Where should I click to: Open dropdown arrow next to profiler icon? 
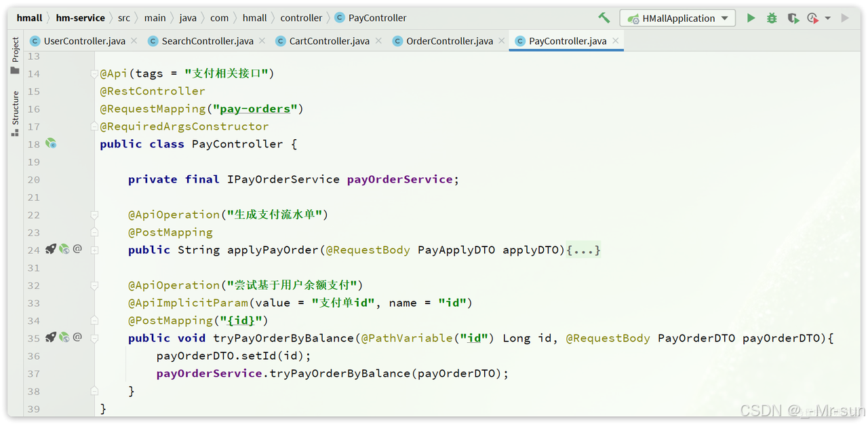click(x=828, y=18)
